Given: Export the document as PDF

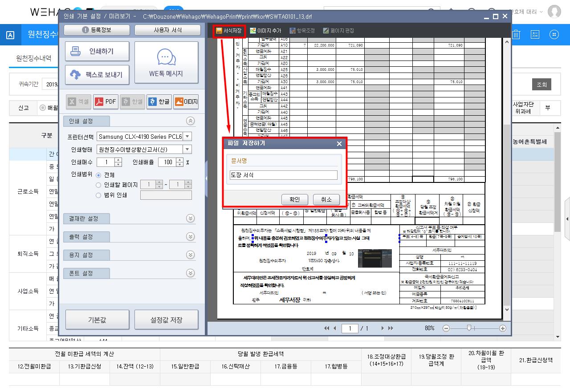Looking at the screenshot, I should pyautogui.click(x=106, y=102).
